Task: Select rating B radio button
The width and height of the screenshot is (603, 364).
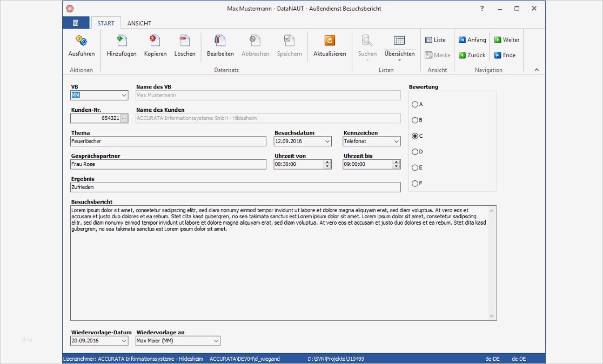Action: pos(414,120)
